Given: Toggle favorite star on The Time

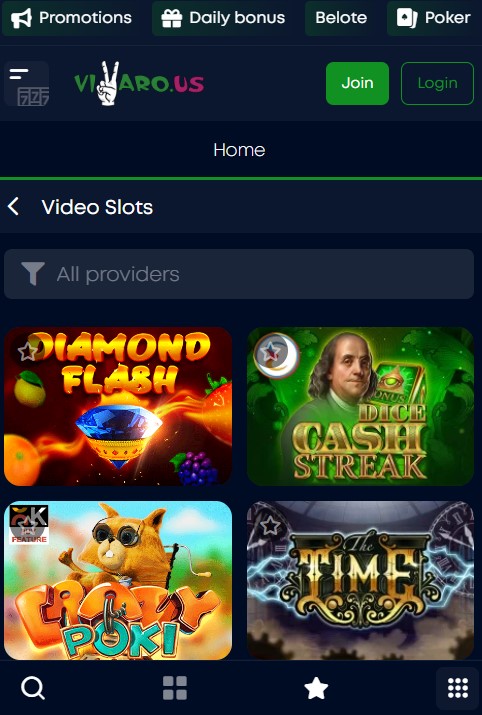Looking at the screenshot, I should pos(270,526).
